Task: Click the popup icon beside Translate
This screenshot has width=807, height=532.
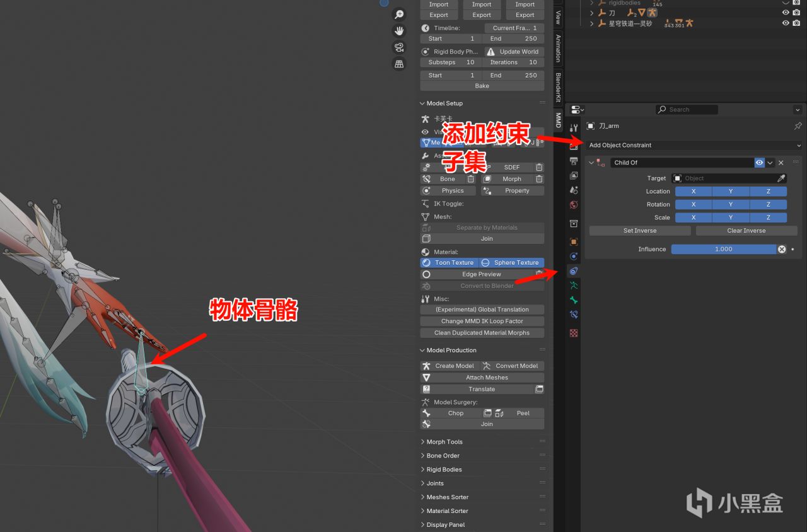Action: point(539,390)
